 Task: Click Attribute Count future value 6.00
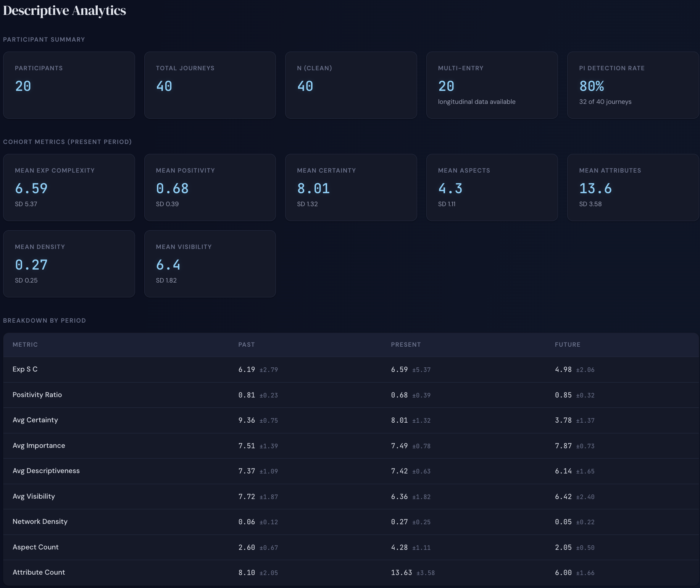tap(563, 573)
